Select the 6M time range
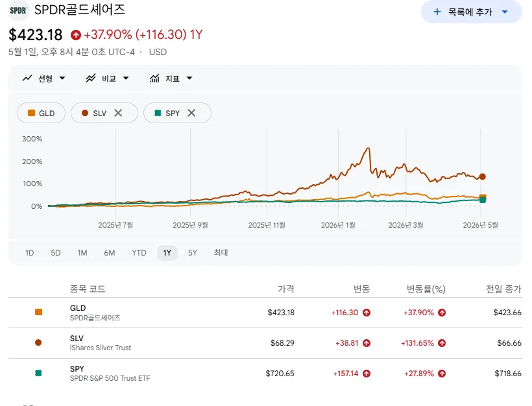 tap(110, 253)
